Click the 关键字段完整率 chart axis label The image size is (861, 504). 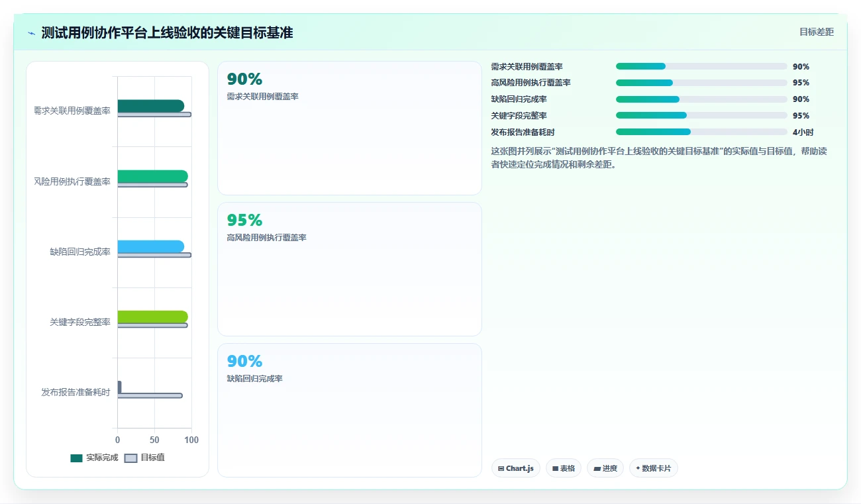[x=80, y=322]
